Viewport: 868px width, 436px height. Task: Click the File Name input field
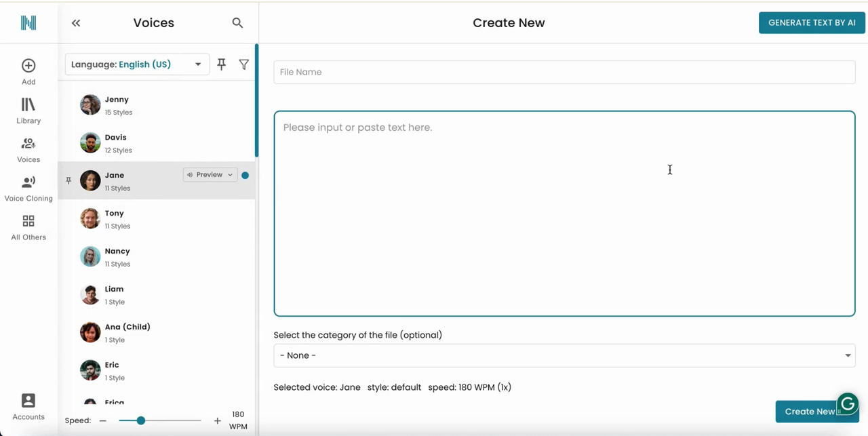click(x=564, y=72)
